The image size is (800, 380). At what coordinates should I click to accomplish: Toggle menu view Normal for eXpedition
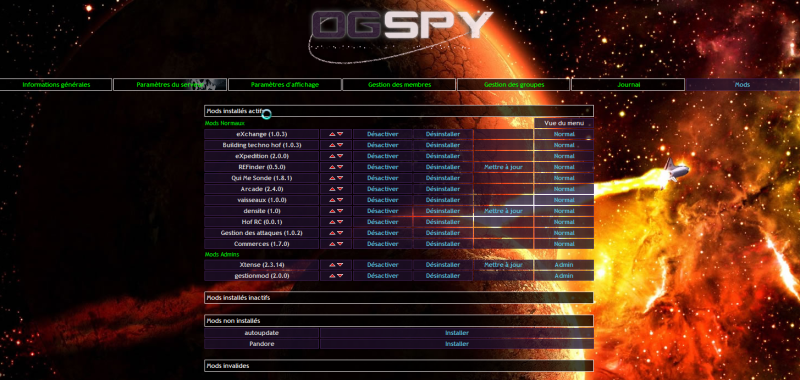pyautogui.click(x=564, y=156)
